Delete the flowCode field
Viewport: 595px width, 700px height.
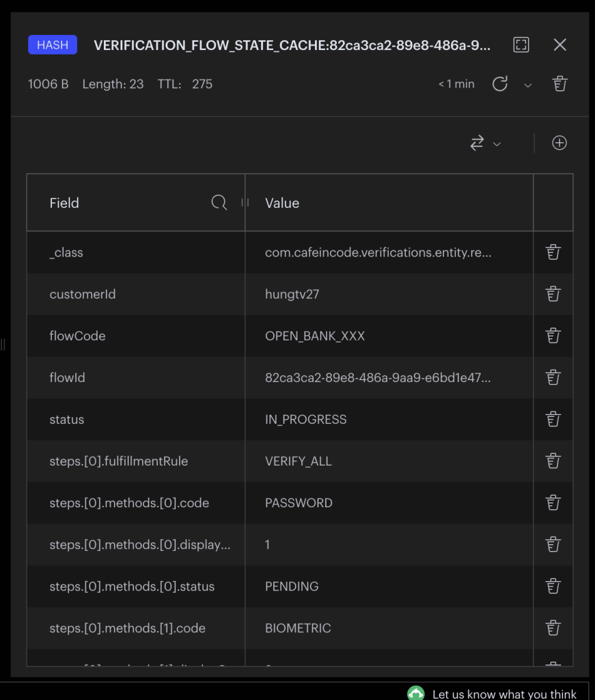(x=553, y=336)
